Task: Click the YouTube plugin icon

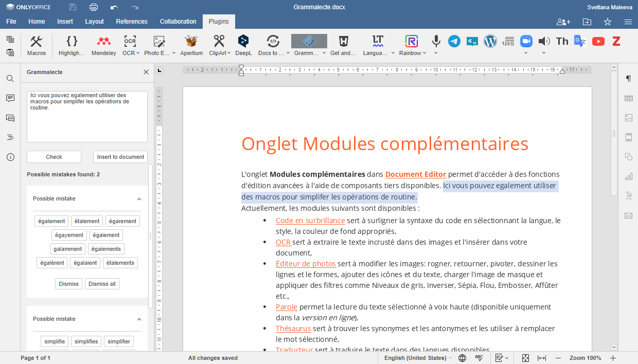Action: [598, 41]
